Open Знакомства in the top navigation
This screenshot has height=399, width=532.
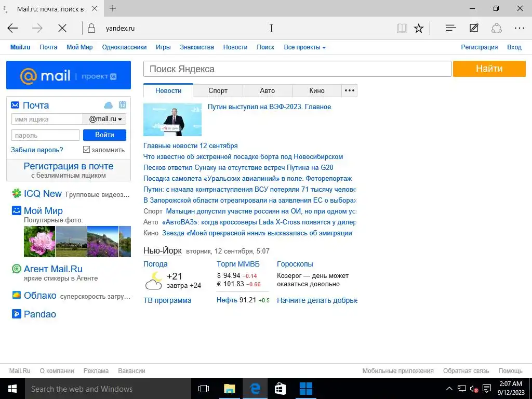(197, 47)
